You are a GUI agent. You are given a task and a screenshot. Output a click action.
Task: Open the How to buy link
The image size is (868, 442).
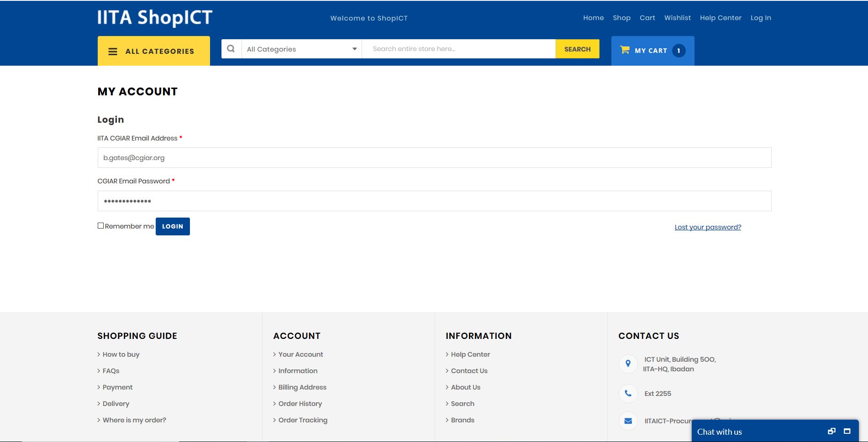[x=121, y=354]
